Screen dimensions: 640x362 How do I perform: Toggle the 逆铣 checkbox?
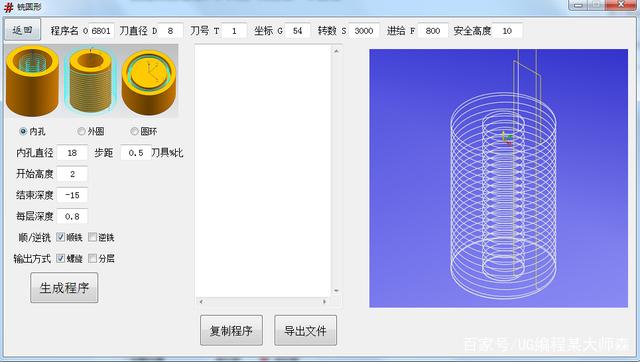[93, 237]
